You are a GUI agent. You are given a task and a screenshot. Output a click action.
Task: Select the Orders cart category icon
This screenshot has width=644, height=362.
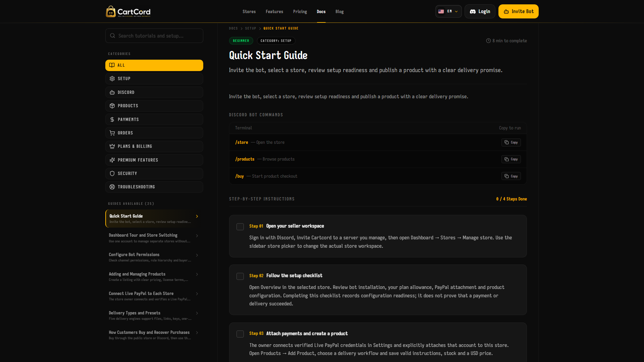112,133
